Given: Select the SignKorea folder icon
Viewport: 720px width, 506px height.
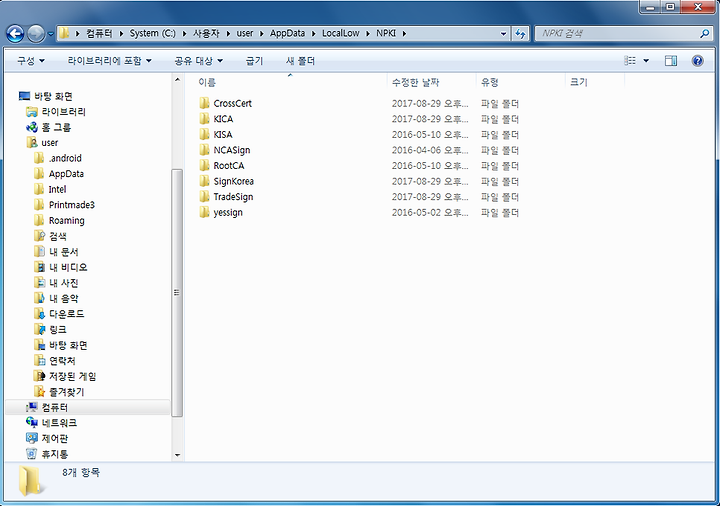Looking at the screenshot, I should [204, 181].
